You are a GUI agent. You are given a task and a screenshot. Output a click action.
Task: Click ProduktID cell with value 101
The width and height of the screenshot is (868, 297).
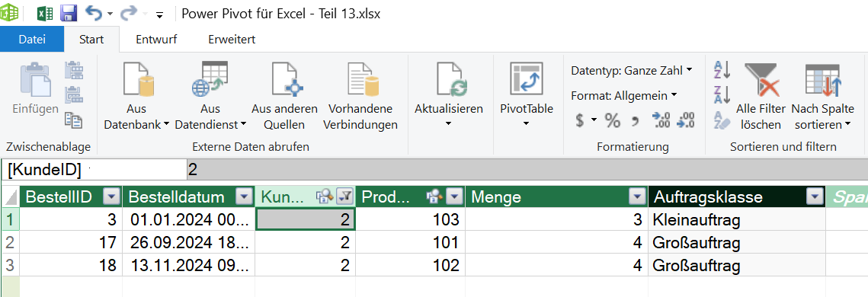410,242
